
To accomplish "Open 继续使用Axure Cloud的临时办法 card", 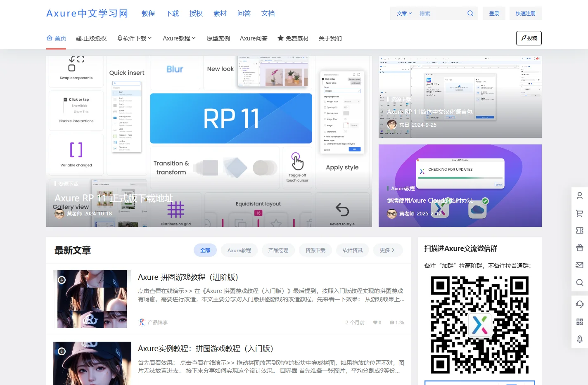I will (x=430, y=200).
